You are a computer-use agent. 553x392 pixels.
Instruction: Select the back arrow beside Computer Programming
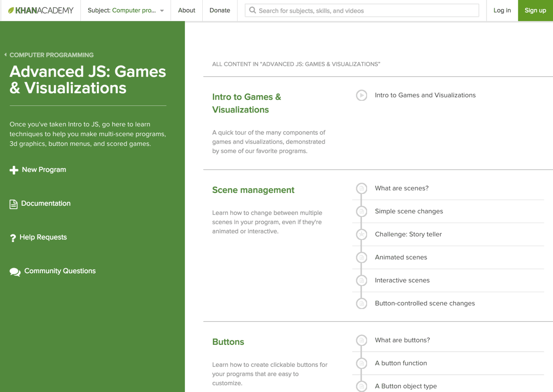click(5, 55)
